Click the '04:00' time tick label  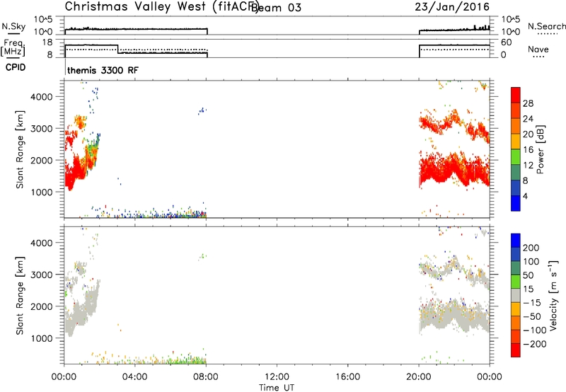click(x=134, y=377)
